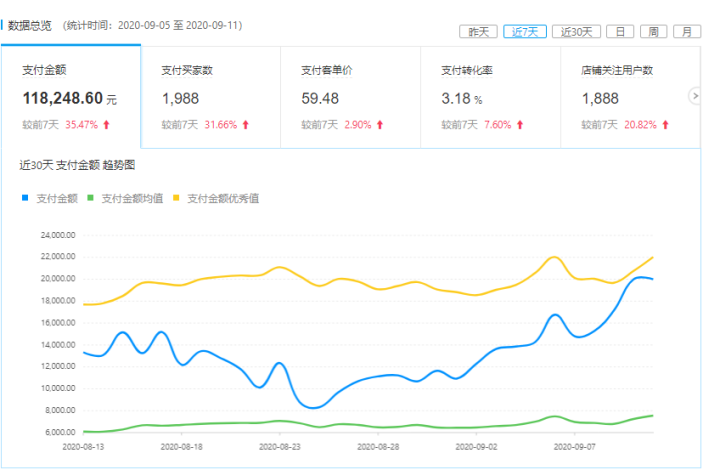Choose the 月 period option
The height and width of the screenshot is (470, 720).
686,32
